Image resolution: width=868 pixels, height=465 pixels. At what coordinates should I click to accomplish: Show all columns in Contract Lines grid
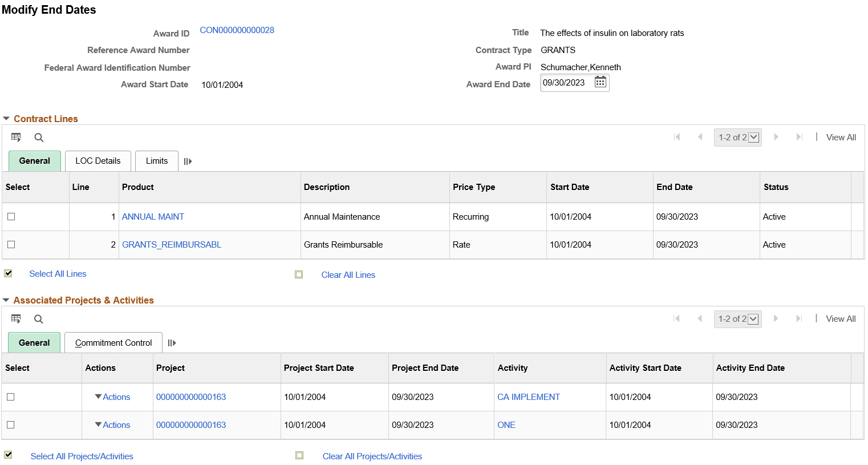tap(188, 160)
